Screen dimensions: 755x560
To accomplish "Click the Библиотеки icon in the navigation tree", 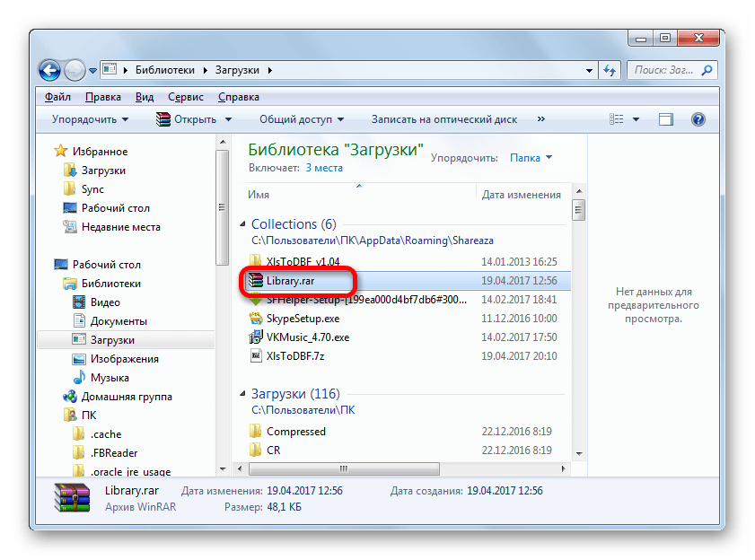I will pos(70,283).
